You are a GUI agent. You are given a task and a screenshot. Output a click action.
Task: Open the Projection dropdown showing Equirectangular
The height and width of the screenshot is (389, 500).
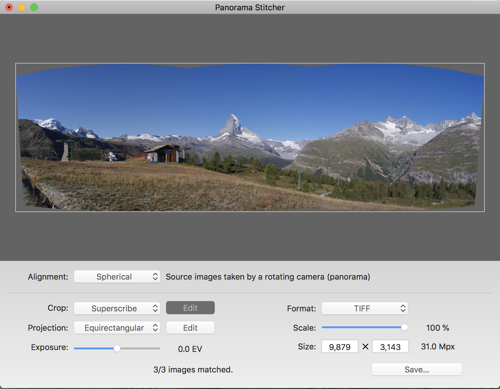point(117,328)
